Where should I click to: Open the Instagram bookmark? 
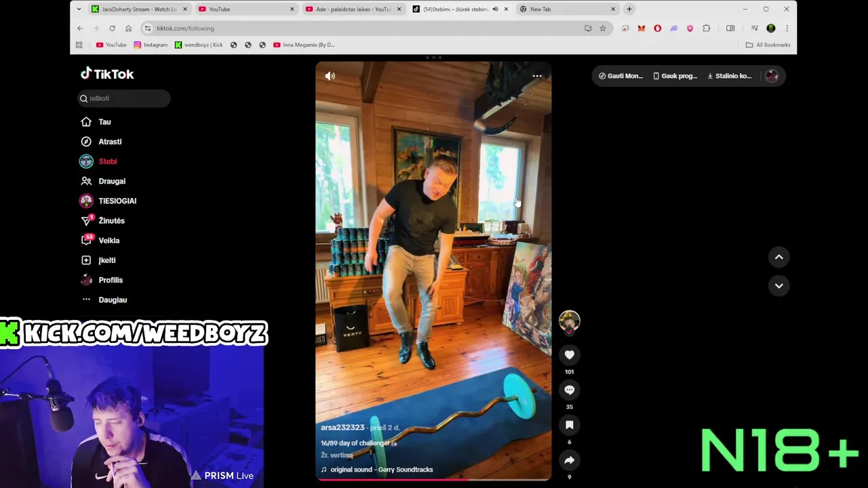coord(151,45)
